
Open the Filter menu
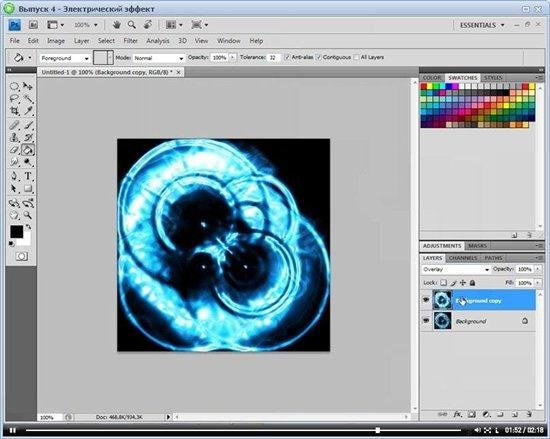[x=130, y=41]
